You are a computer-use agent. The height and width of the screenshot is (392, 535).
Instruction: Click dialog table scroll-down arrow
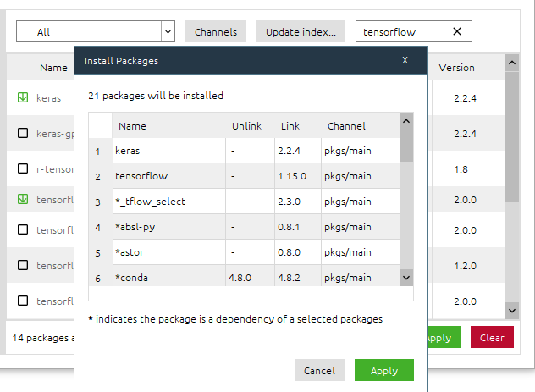click(x=406, y=278)
